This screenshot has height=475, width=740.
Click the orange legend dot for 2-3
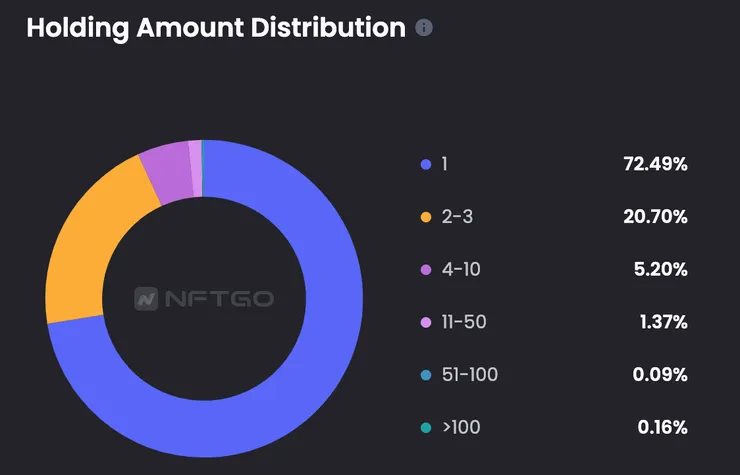pyautogui.click(x=427, y=217)
